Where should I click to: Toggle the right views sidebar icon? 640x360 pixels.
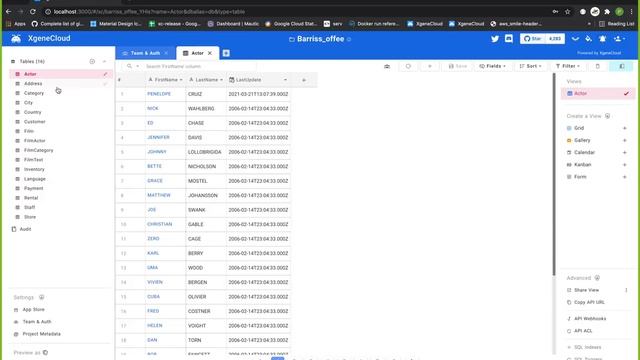click(x=621, y=66)
